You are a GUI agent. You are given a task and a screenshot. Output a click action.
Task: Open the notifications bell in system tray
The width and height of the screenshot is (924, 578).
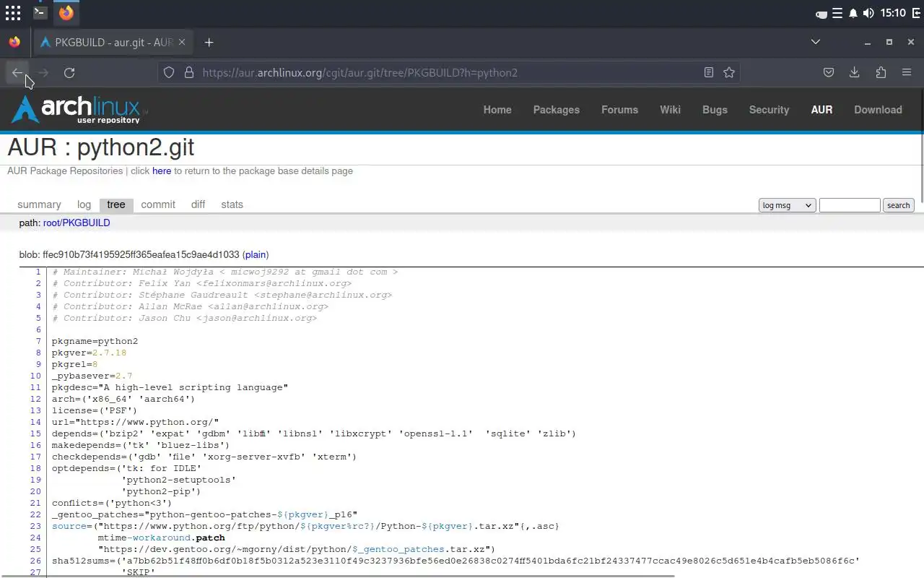click(853, 13)
